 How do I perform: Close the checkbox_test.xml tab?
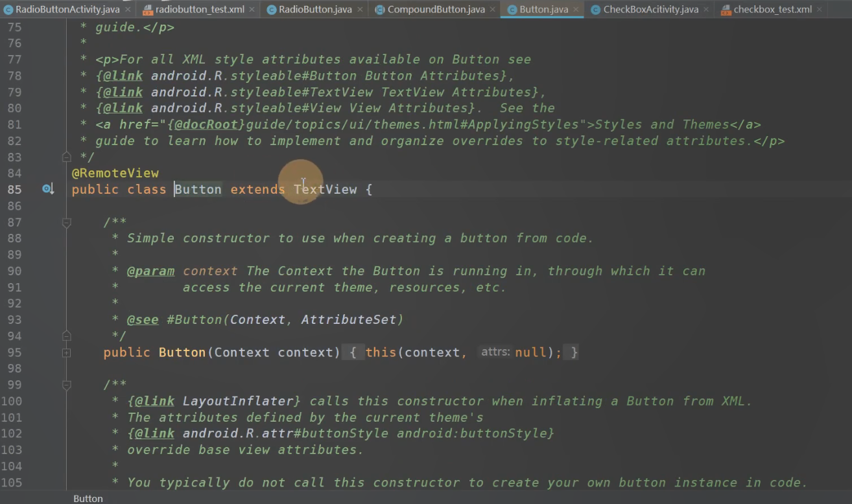pyautogui.click(x=819, y=10)
